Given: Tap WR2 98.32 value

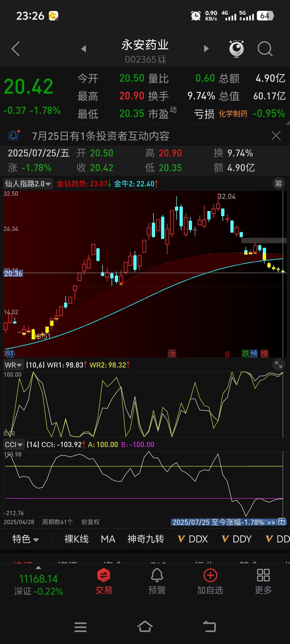Looking at the screenshot, I should click(x=110, y=365).
